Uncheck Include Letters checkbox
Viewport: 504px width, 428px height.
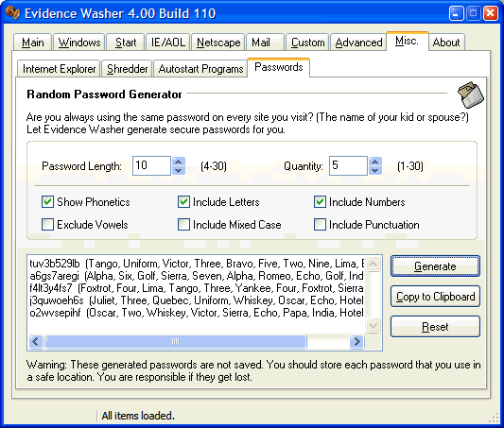tap(183, 202)
